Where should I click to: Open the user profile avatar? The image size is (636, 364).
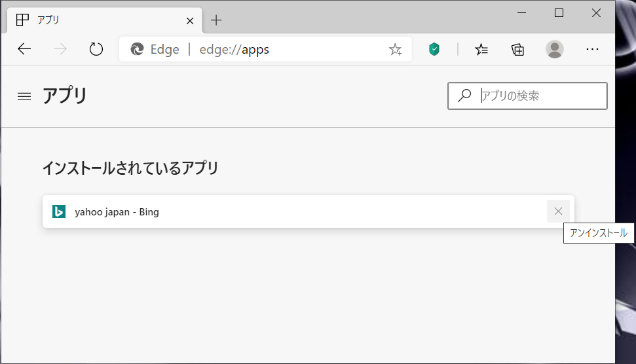(555, 50)
